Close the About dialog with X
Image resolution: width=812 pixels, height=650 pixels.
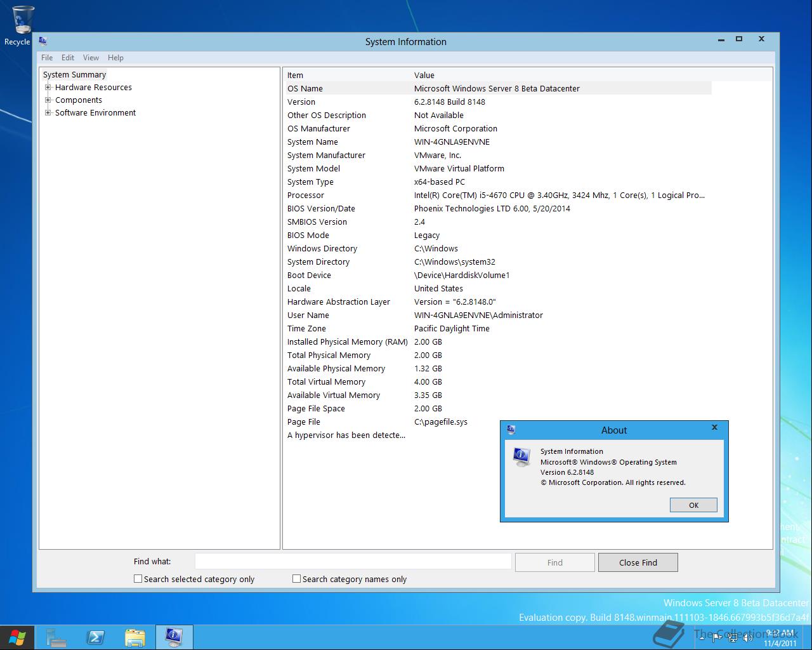(714, 427)
